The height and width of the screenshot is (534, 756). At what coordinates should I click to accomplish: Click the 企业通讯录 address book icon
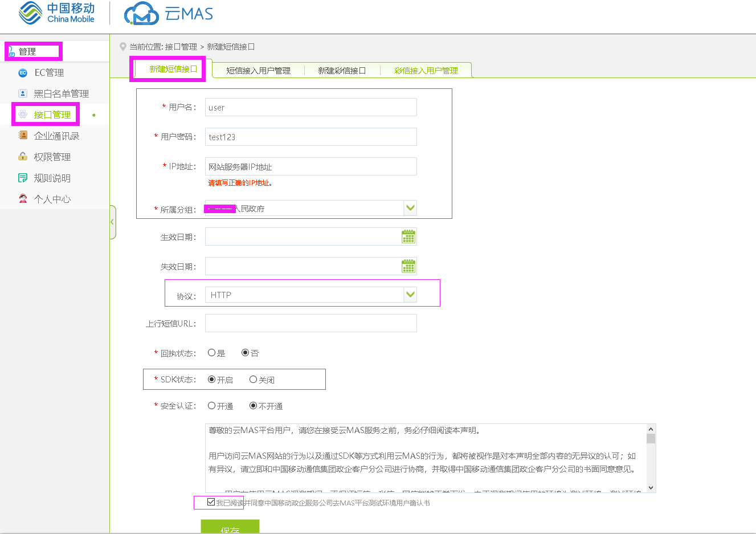23,136
